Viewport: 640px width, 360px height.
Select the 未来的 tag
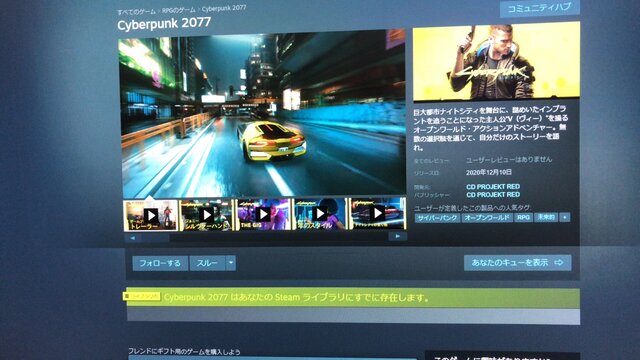(546, 217)
